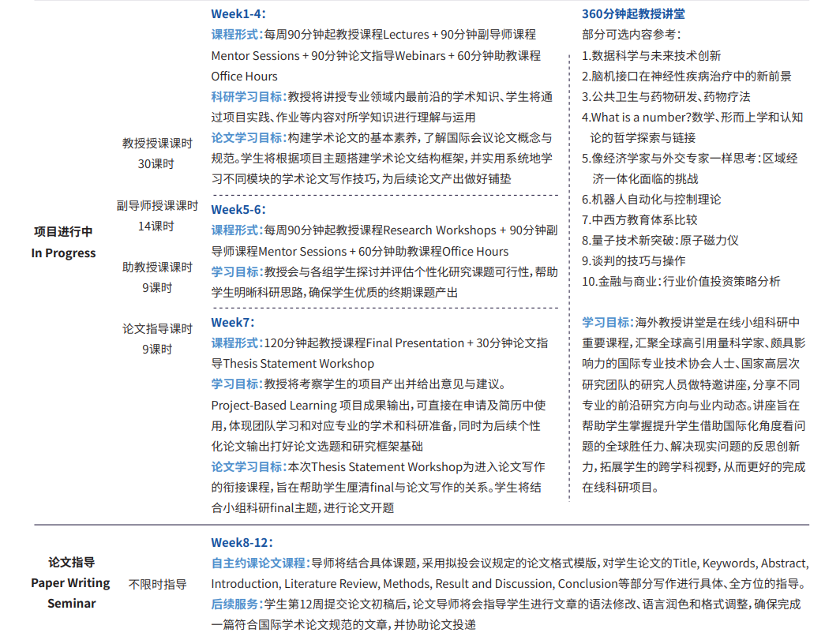
Task: Click the "Week1-4:" heading
Action: point(238,14)
